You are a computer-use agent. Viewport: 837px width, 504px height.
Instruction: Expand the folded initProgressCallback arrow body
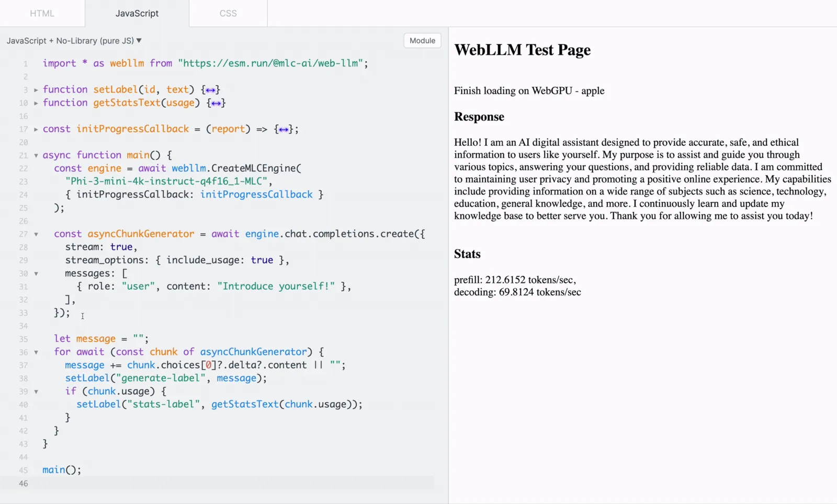click(284, 129)
